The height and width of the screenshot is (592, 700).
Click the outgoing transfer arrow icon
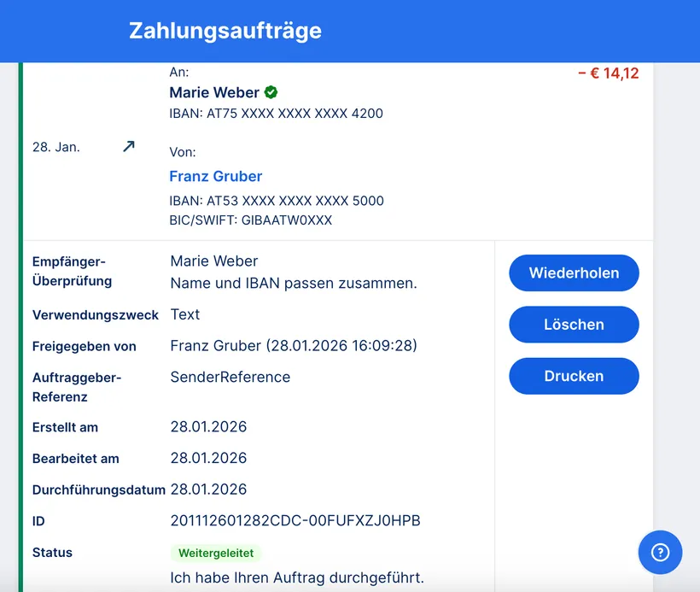pyautogui.click(x=129, y=146)
